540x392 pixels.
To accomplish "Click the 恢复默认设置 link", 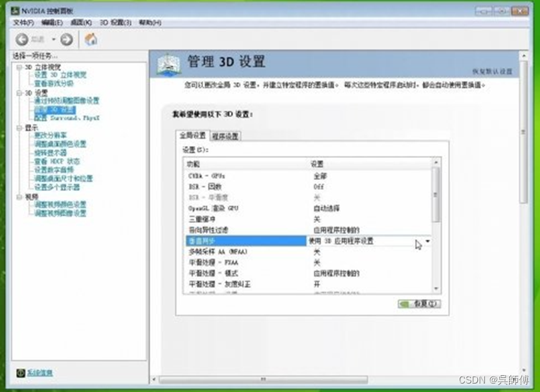I will pos(492,71).
